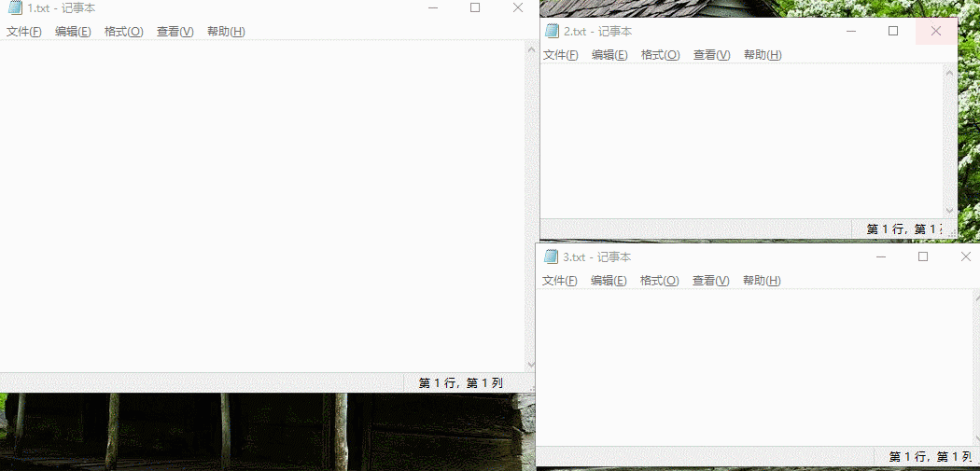The height and width of the screenshot is (471, 980).
Task: Open 帮助 menu in the 2.txt window
Action: tap(763, 55)
